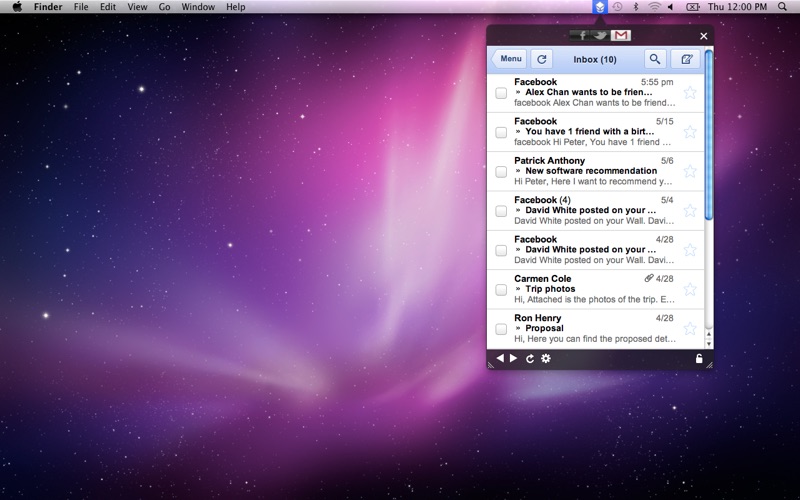Open the File menu
The height and width of the screenshot is (500, 800).
pos(80,7)
